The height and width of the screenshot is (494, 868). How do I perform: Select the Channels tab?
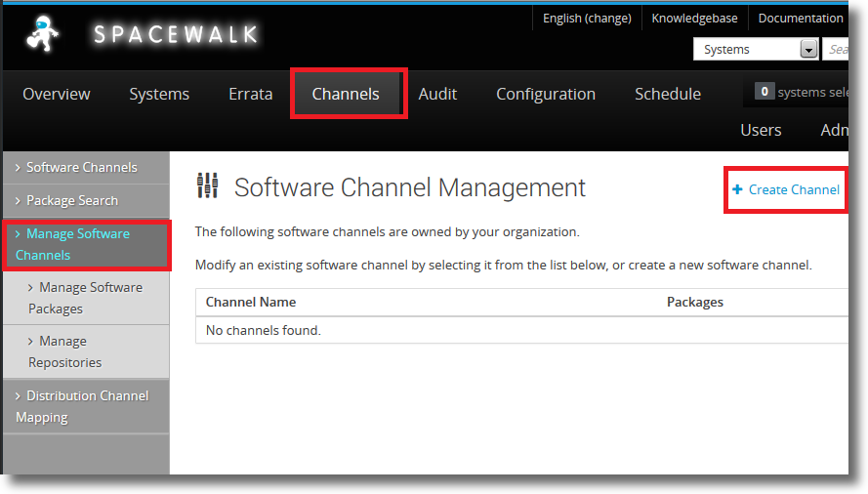tap(346, 94)
